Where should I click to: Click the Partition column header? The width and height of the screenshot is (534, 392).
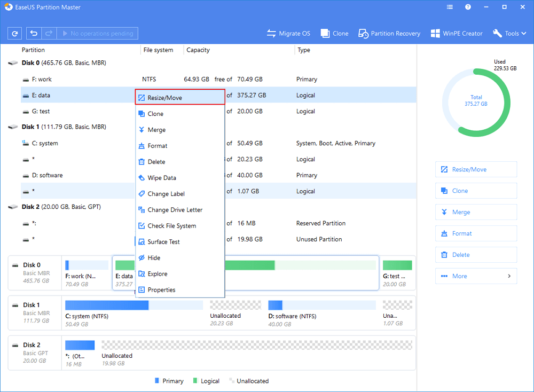pos(33,50)
